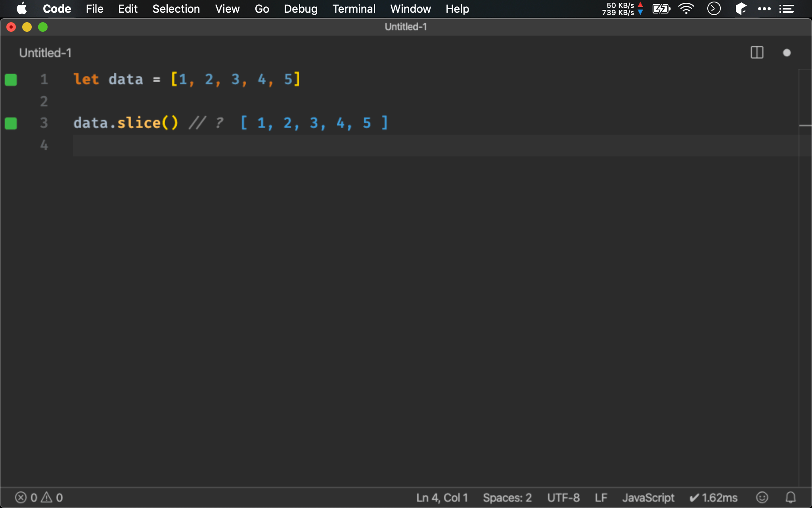The width and height of the screenshot is (812, 508).
Task: Toggle the unsaved changes indicator dot
Action: (x=787, y=53)
